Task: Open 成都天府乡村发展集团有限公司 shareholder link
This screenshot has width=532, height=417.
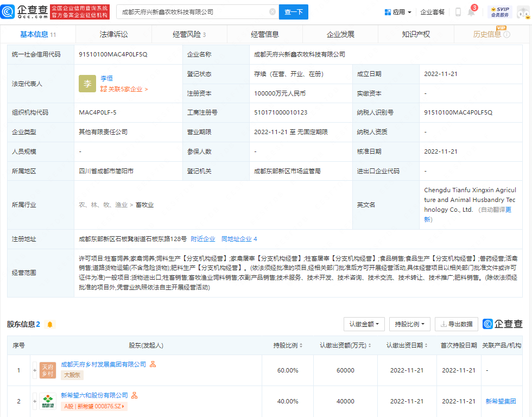Action: coord(104,364)
